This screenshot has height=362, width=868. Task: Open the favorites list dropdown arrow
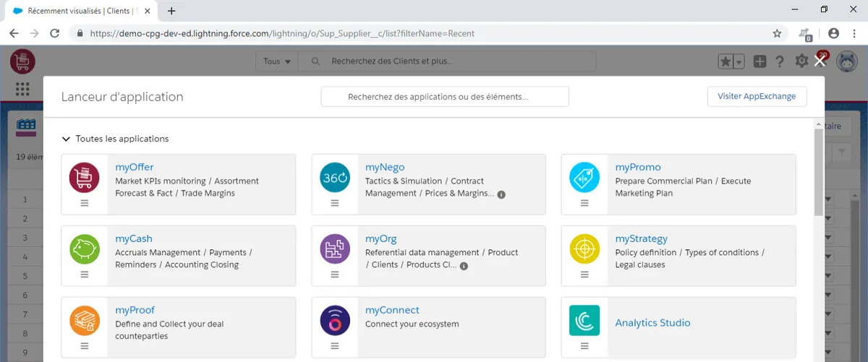[x=739, y=62]
